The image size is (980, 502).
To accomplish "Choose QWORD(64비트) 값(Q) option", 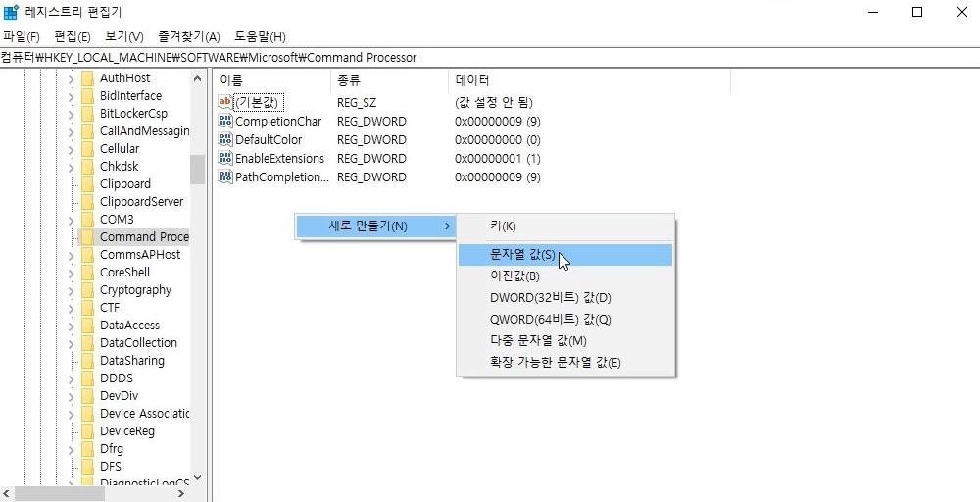I will coord(565,320).
